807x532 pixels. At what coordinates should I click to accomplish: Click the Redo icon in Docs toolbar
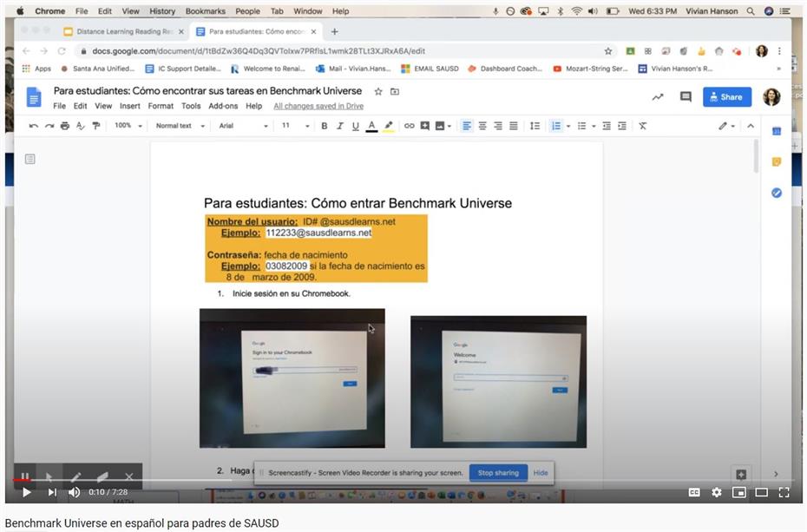click(x=49, y=126)
